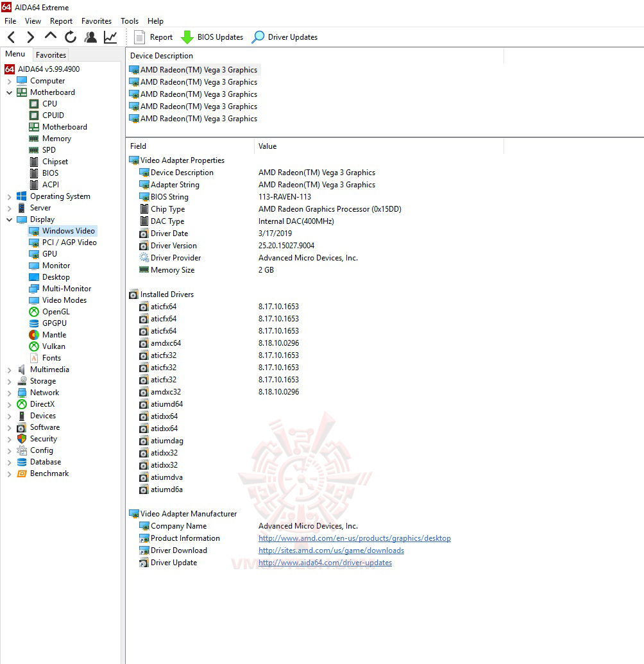Click the Value column header
The image size is (644, 664).
pyautogui.click(x=379, y=146)
